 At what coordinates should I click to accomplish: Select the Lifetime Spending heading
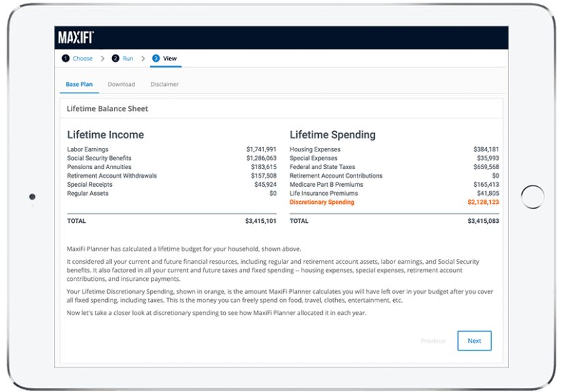[x=332, y=134]
